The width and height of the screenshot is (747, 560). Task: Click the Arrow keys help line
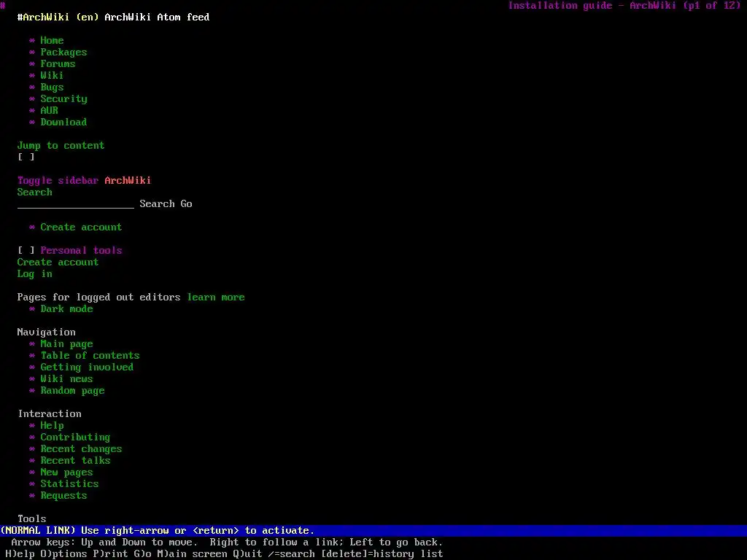coord(227,542)
